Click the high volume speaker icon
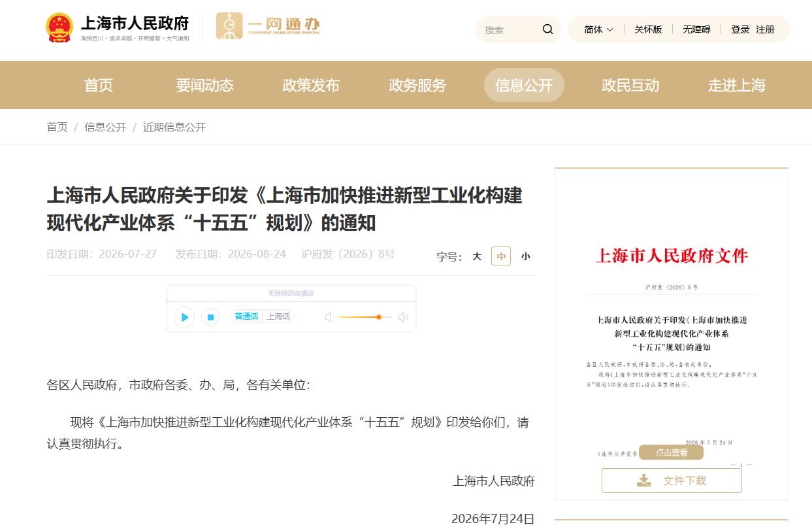The width and height of the screenshot is (812, 527). point(403,317)
